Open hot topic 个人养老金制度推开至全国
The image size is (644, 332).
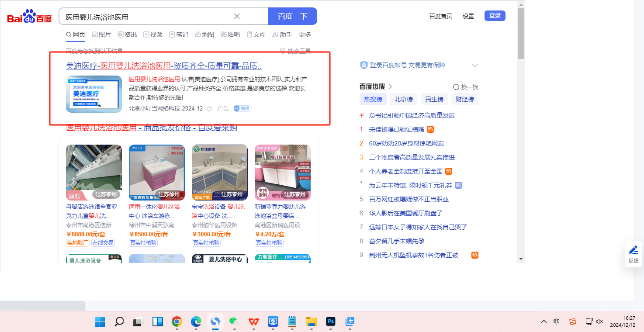(x=406, y=171)
